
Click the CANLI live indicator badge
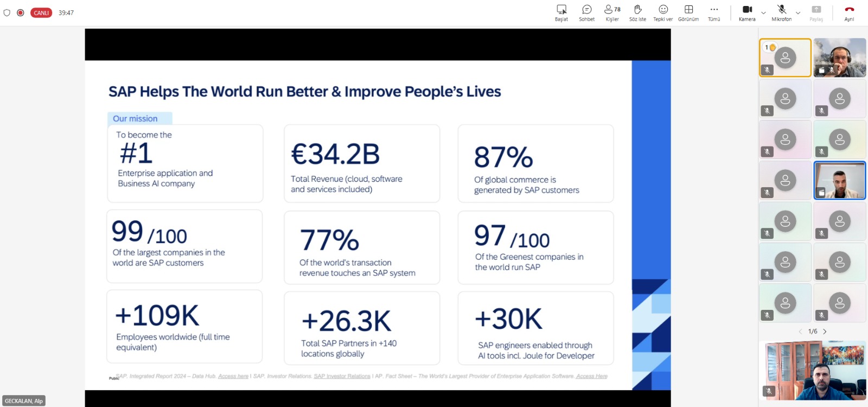[x=41, y=12]
